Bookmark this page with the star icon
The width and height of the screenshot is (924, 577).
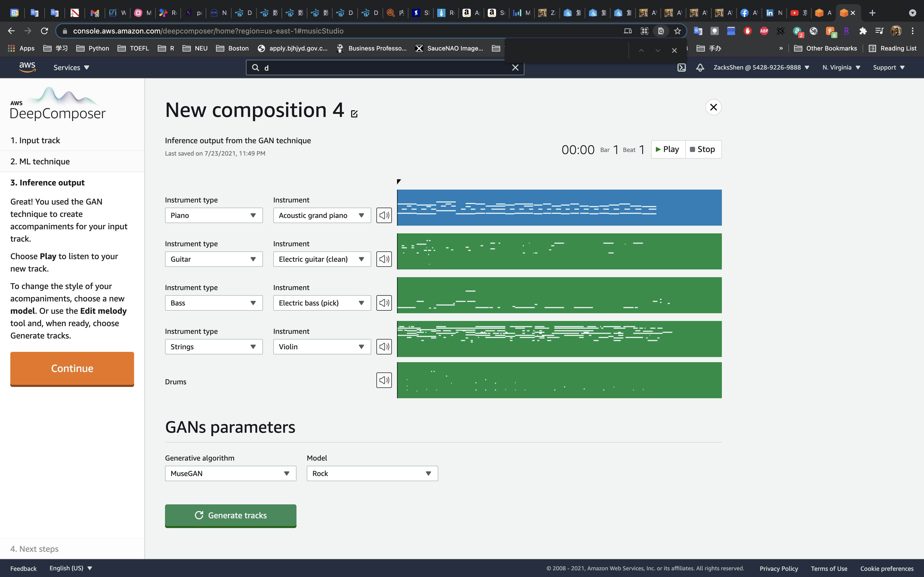(x=677, y=31)
